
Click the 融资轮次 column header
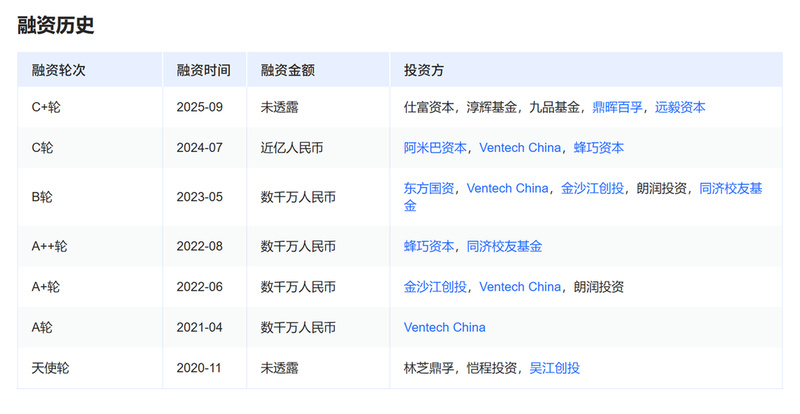(x=58, y=71)
